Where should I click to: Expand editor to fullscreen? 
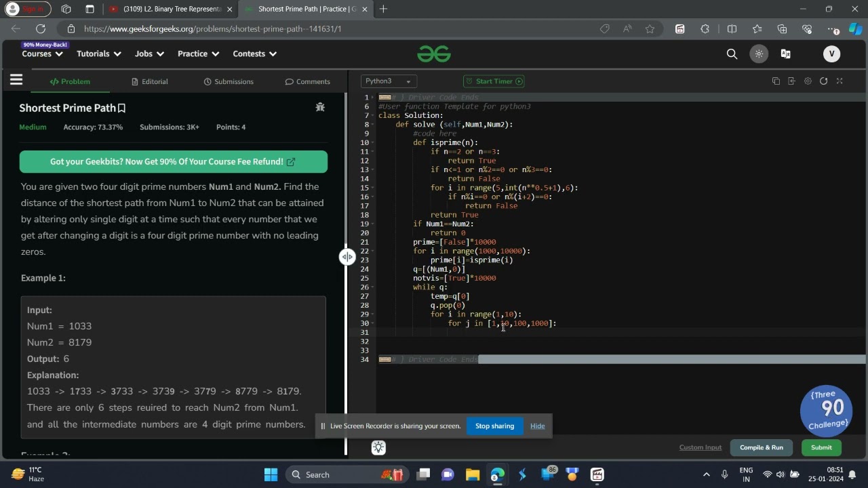[840, 81]
